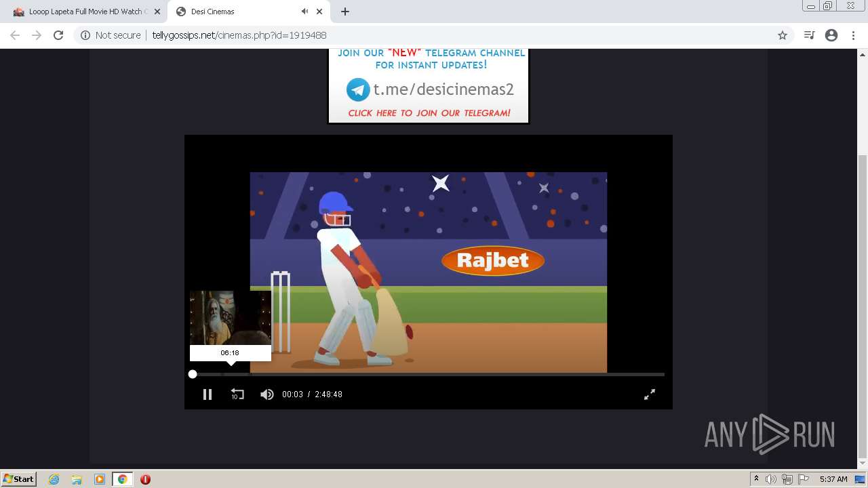Mute audio on Desi Cinemas tab

tap(304, 12)
